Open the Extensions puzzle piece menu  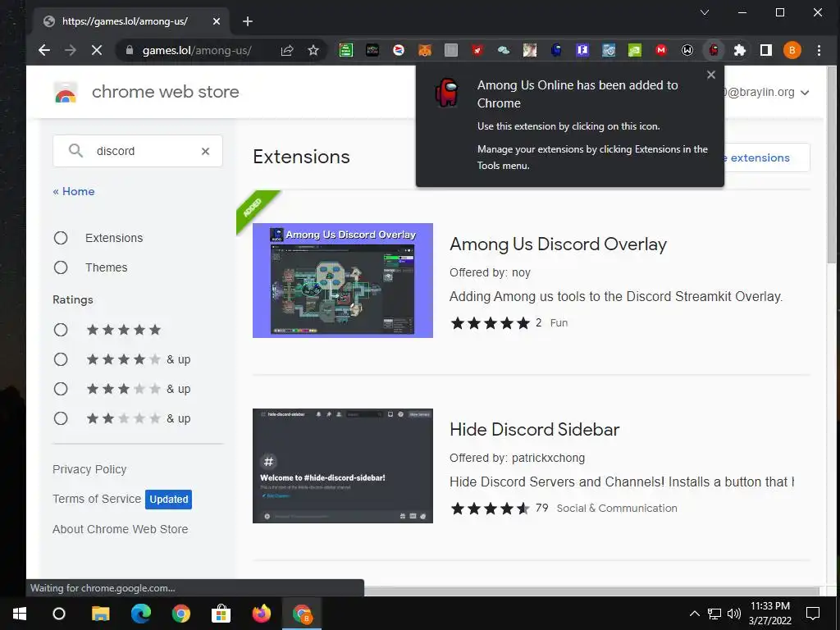pyautogui.click(x=740, y=50)
